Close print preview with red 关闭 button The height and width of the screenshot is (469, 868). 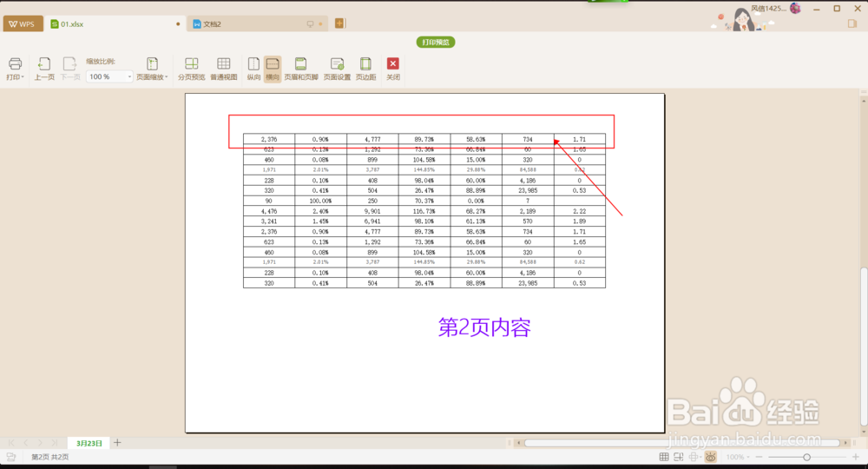393,69
